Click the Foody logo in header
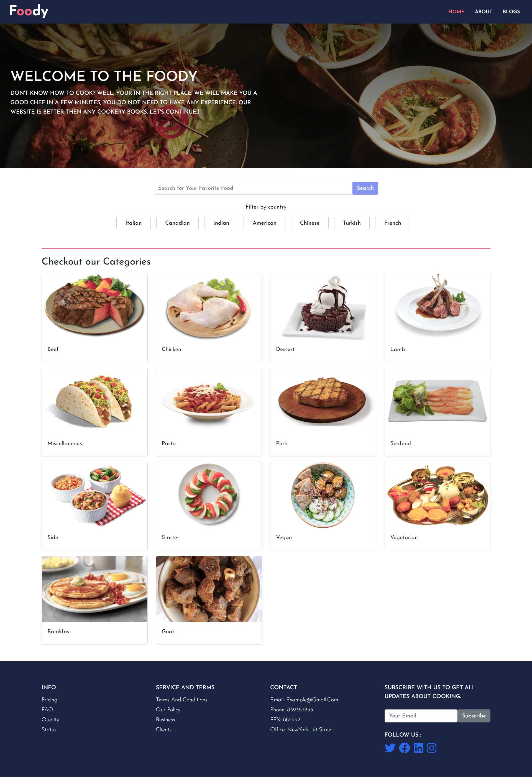This screenshot has height=777, width=532. pos(29,11)
